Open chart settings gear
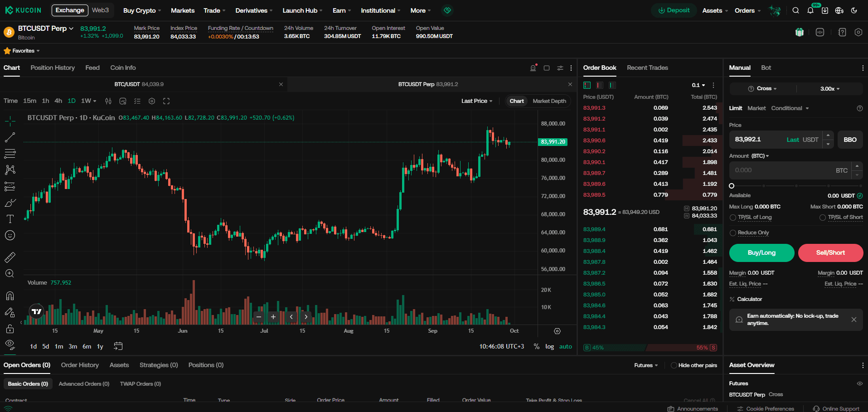This screenshot has width=868, height=412. [152, 101]
